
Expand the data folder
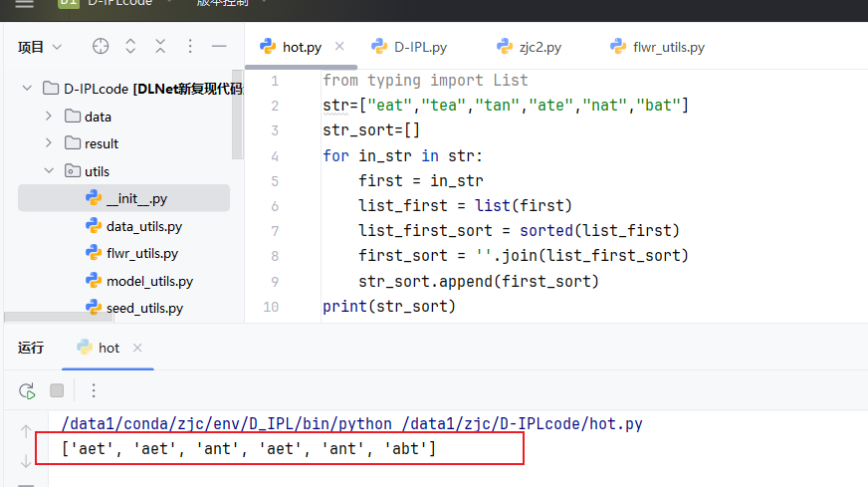point(49,116)
